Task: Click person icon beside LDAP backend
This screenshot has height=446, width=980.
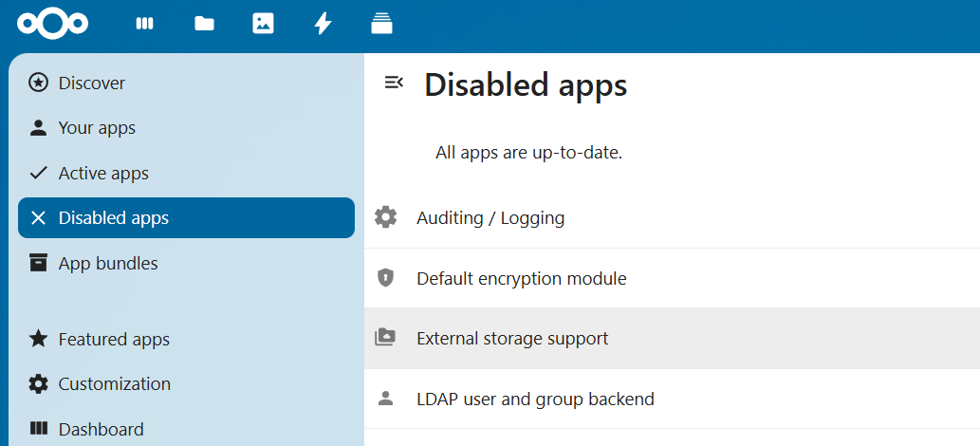Action: point(385,399)
